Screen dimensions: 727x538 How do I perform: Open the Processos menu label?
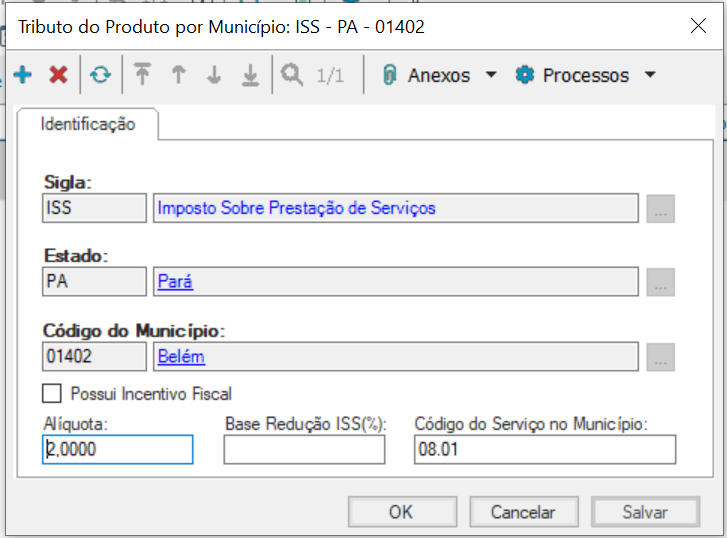tap(586, 75)
